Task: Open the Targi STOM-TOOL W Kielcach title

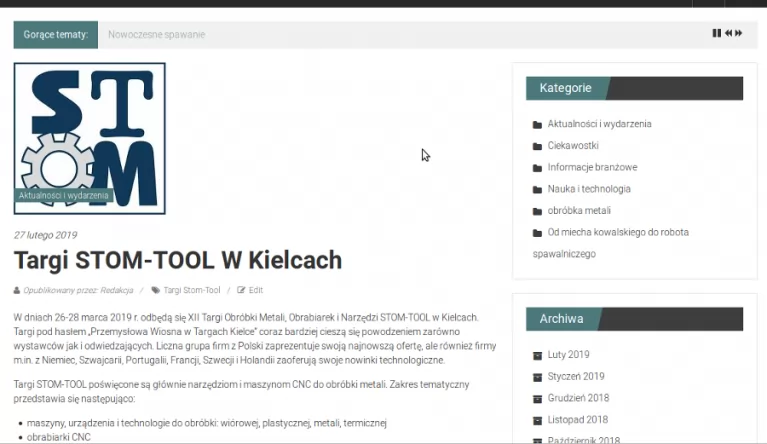Action: click(178, 260)
